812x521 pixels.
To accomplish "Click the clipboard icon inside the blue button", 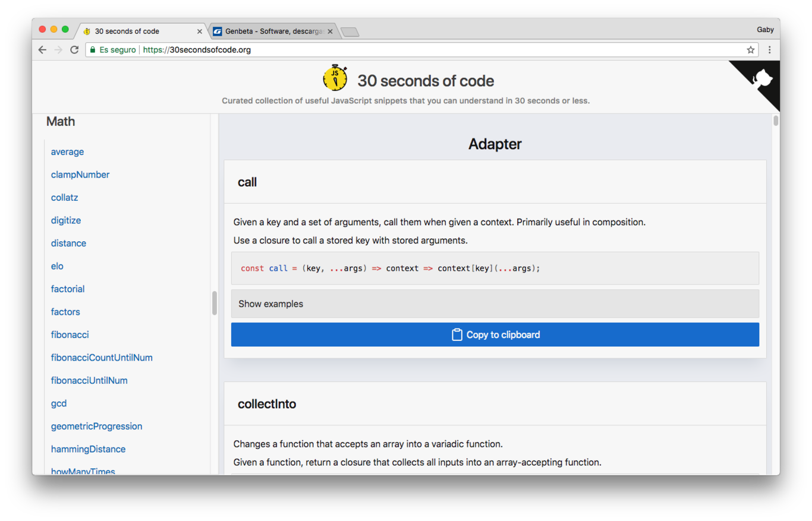I will click(457, 334).
